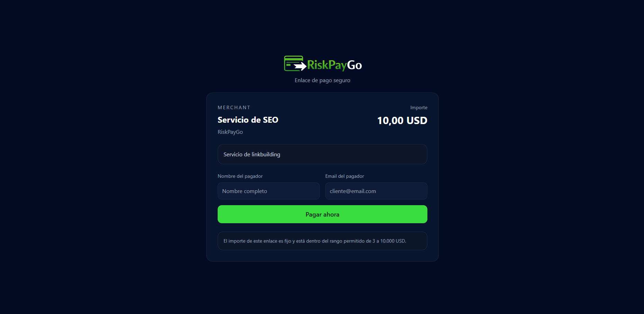
Task: Click the white arrow in the logo
Action: (300, 66)
